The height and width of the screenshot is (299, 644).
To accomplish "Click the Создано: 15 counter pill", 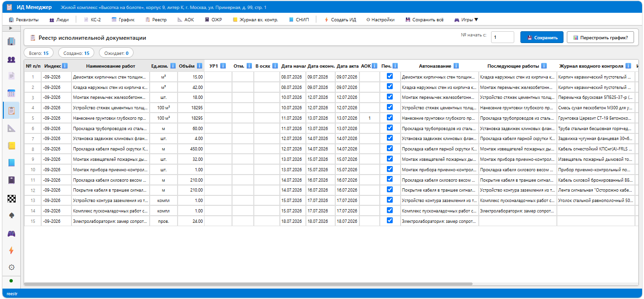I will 76,53.
